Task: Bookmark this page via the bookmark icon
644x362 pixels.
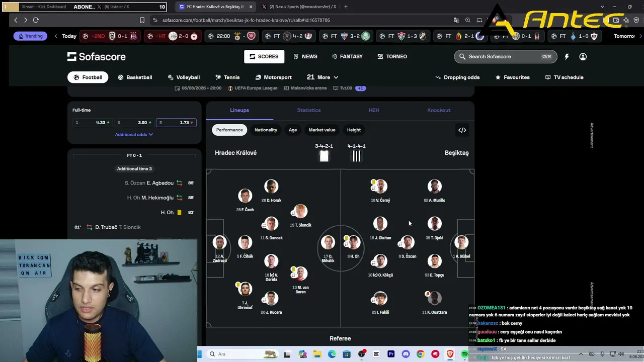Action: (142, 20)
